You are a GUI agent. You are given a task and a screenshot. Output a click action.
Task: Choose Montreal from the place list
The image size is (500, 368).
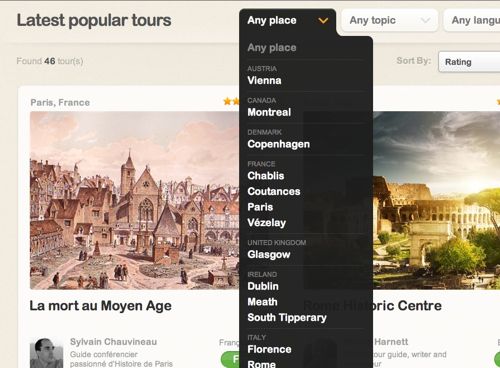click(x=269, y=112)
